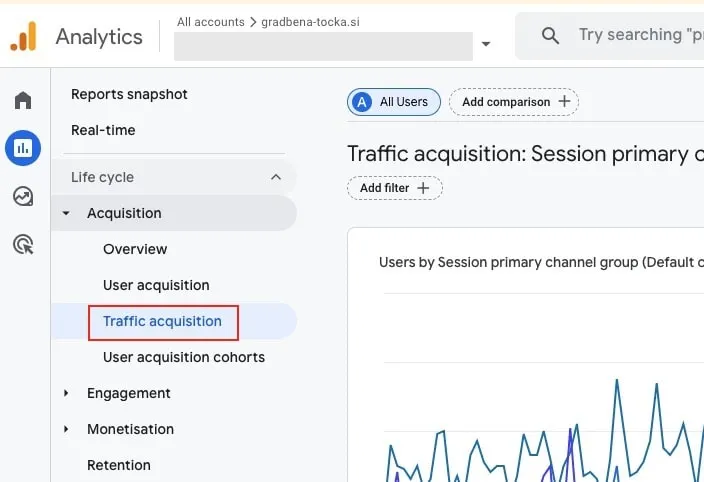704x482 pixels.
Task: Open the Explore icon in sidebar
Action: [x=23, y=196]
